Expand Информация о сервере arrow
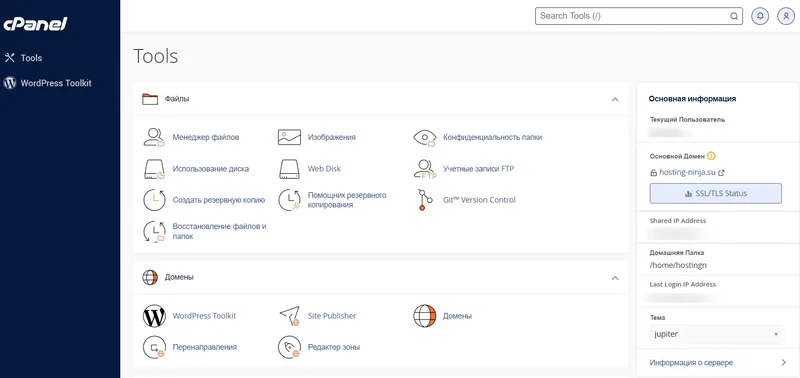 click(784, 363)
